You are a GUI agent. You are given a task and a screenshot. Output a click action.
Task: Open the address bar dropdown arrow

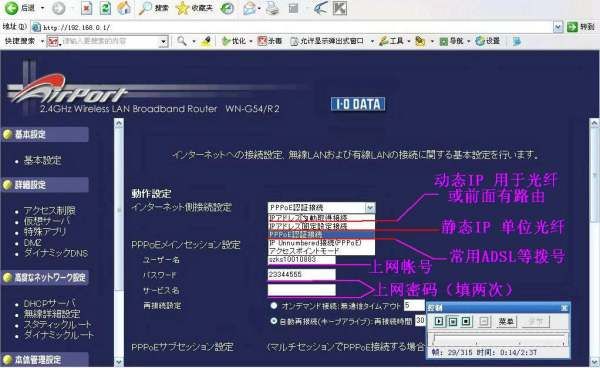tap(558, 27)
